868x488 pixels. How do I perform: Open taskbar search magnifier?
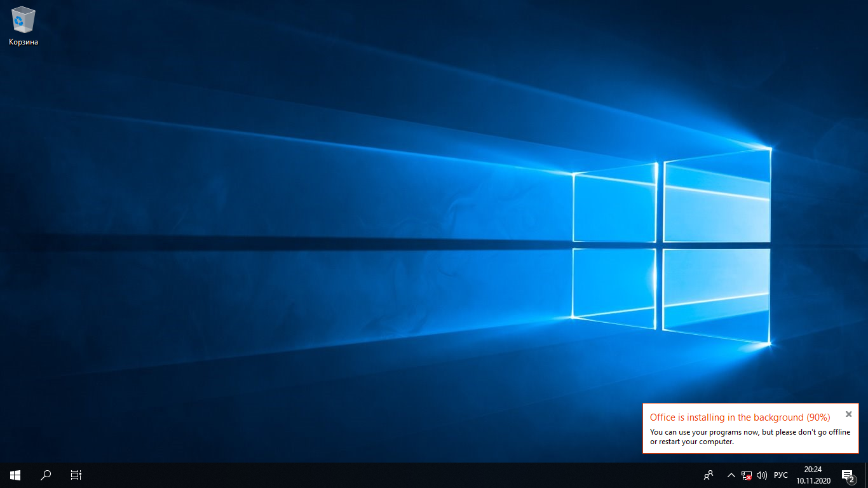(x=46, y=475)
